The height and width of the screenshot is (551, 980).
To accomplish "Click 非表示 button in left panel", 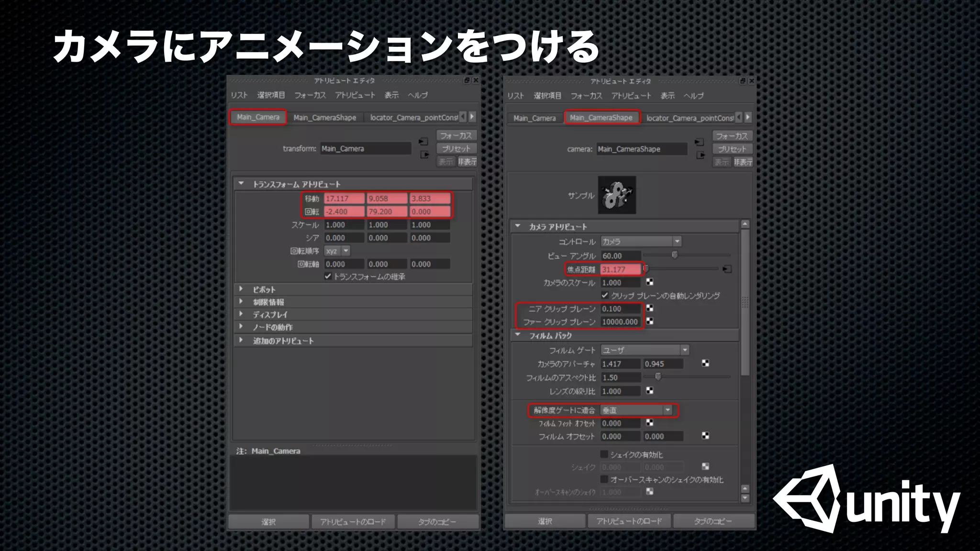I will 467,162.
